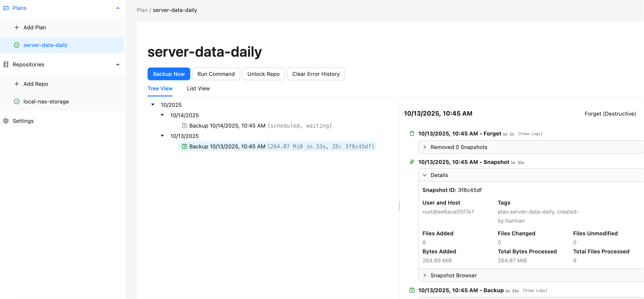
Task: Click the paperclip icon beside the Snapshot operation
Action: click(x=412, y=162)
